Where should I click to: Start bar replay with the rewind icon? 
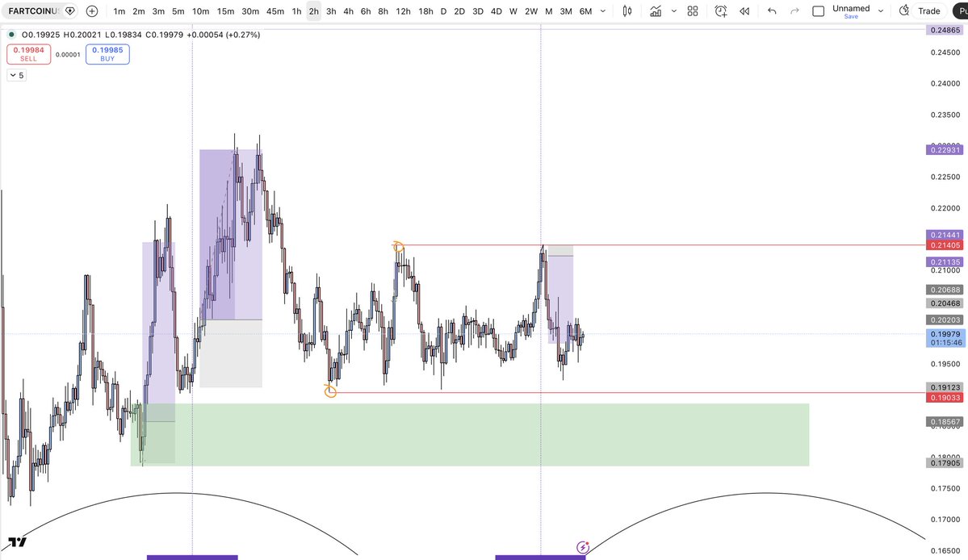[744, 11]
